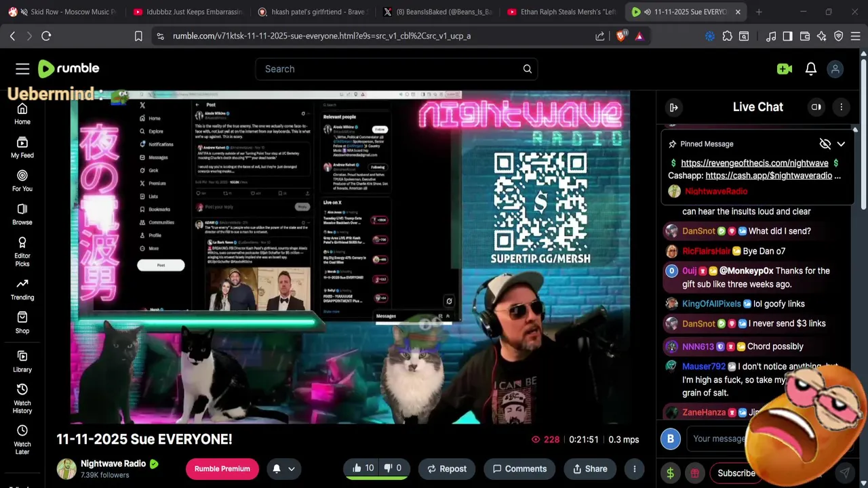Open the Rumble hamburger menu

(22, 68)
